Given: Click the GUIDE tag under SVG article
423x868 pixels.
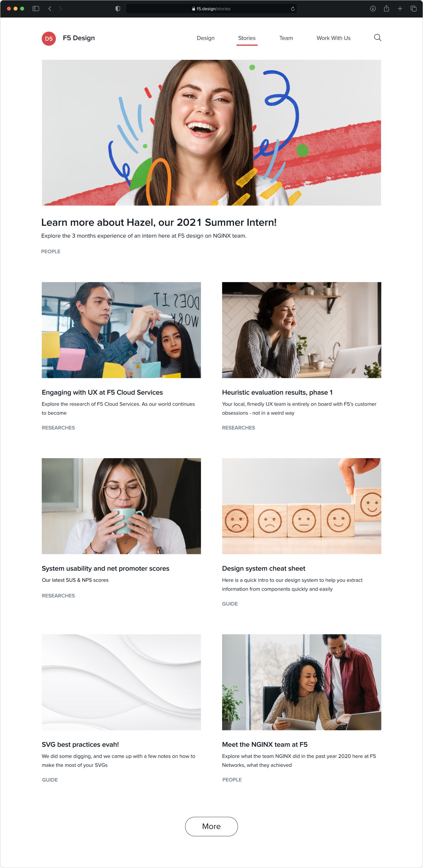Looking at the screenshot, I should coord(50,780).
